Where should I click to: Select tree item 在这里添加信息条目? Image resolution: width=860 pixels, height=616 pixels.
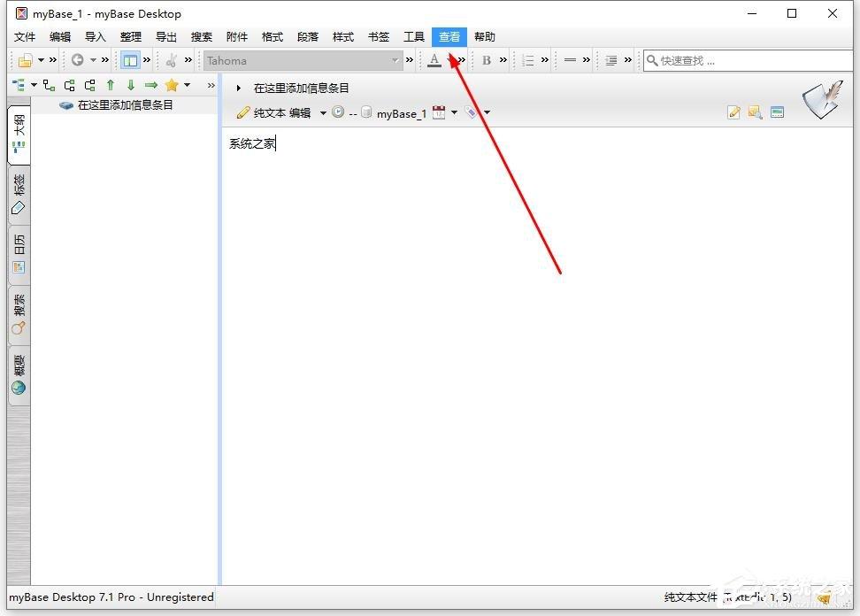click(125, 104)
